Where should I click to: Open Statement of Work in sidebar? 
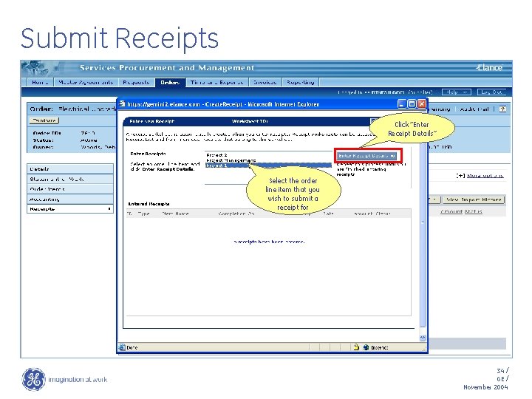tap(70, 179)
